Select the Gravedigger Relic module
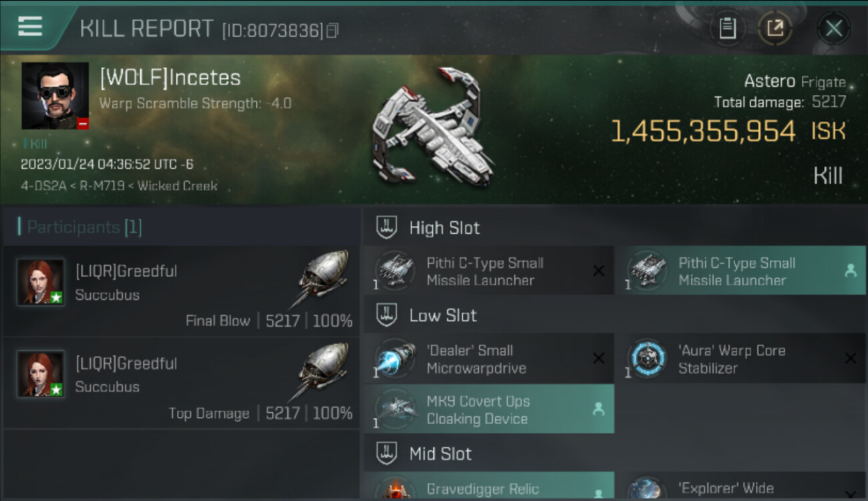Screen dimensions: 868x501 (x=489, y=487)
